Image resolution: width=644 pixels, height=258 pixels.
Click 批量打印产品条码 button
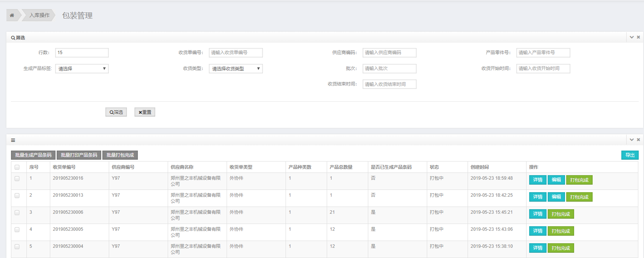(79, 155)
